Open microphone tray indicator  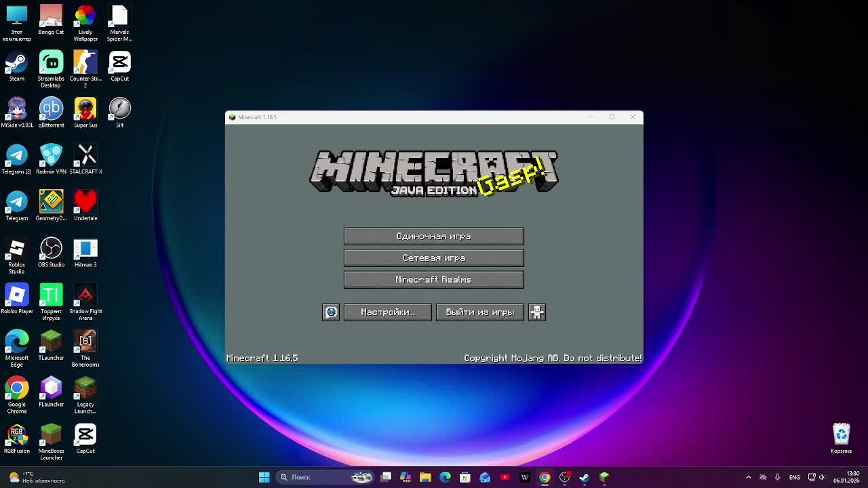(778, 477)
